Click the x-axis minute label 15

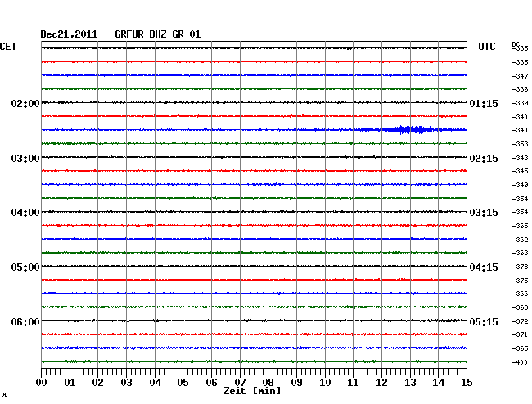pyautogui.click(x=467, y=382)
